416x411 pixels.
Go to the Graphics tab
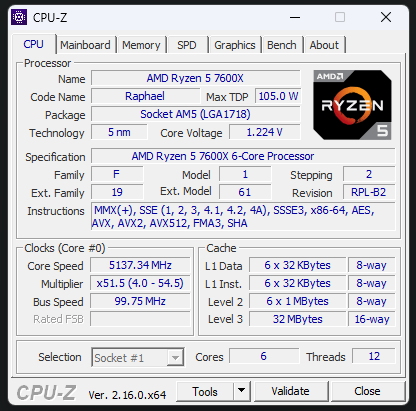coord(235,45)
